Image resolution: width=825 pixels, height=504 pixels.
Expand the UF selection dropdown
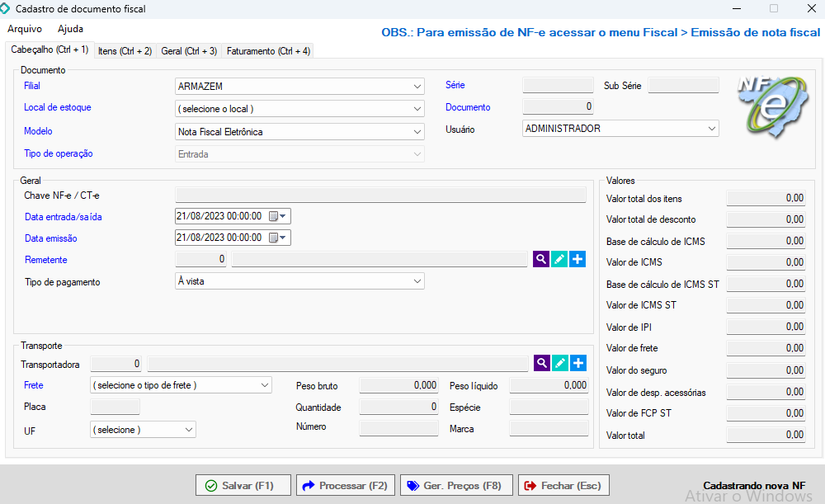tap(188, 430)
